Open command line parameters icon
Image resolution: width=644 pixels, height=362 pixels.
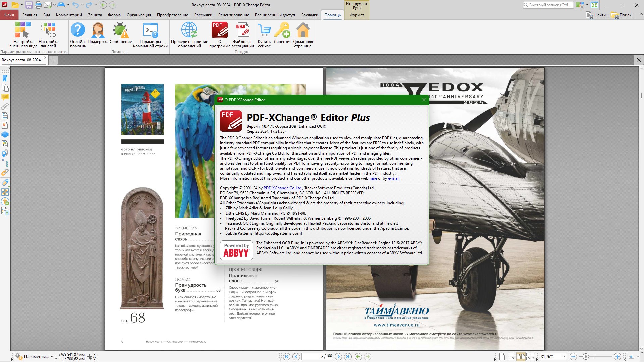(150, 35)
